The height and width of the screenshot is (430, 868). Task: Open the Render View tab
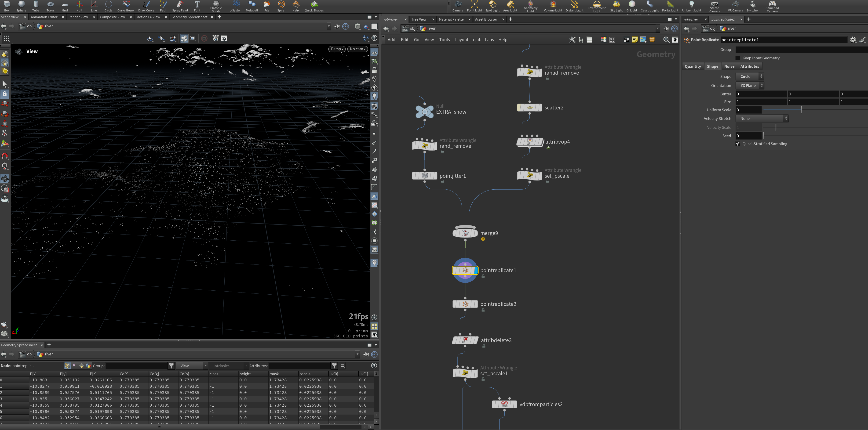[78, 17]
